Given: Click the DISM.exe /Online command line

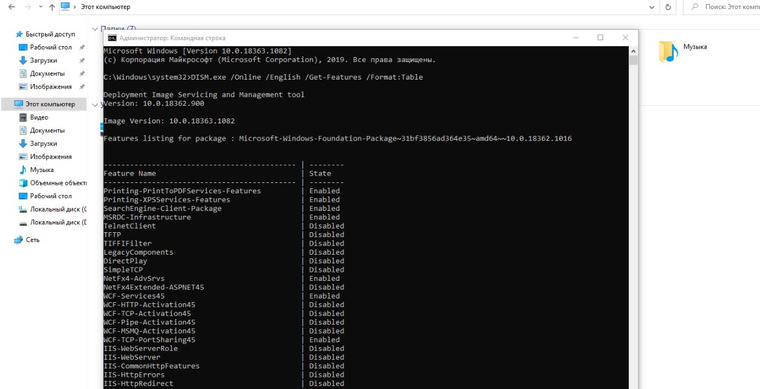Looking at the screenshot, I should tap(263, 77).
